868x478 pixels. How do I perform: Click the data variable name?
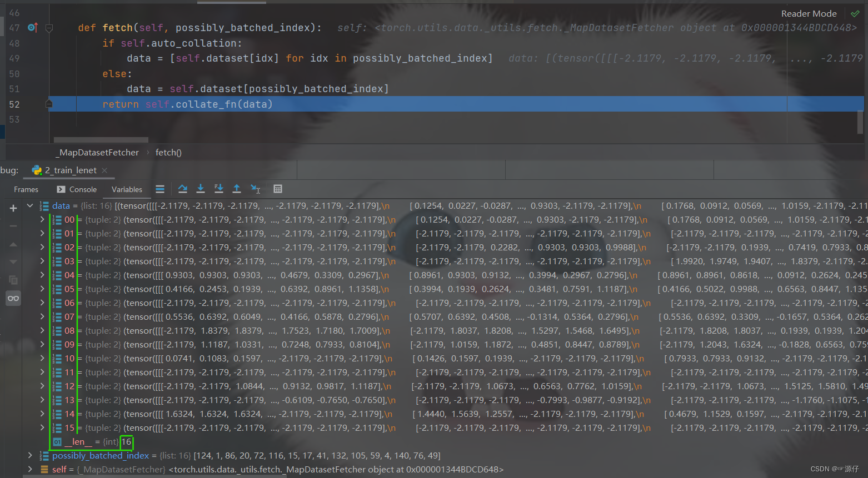[x=61, y=206]
